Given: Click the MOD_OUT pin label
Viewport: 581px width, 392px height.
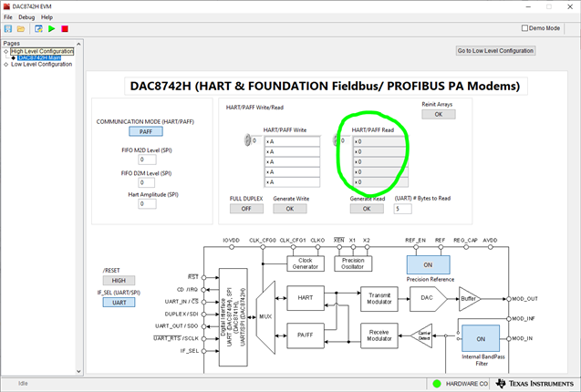Looking at the screenshot, I should click(x=524, y=299).
